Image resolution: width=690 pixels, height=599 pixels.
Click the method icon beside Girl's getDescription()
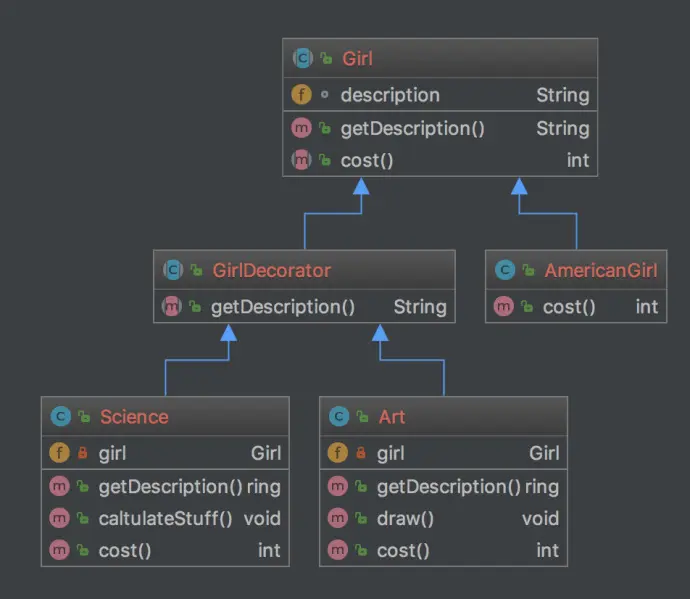[x=302, y=128]
